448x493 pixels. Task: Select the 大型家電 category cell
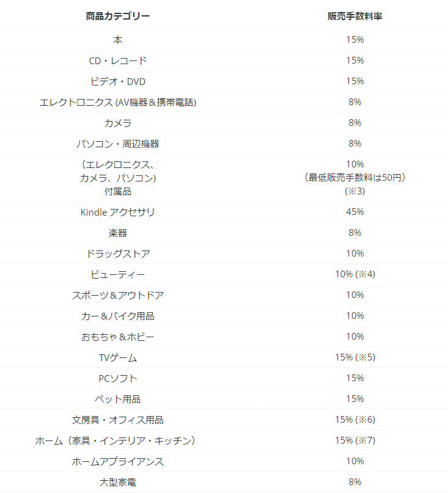click(118, 482)
